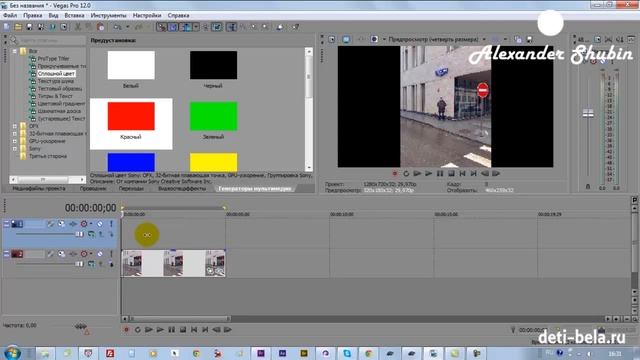
Task: Expand the 'GPU-ускорение' folder
Action: [x=15, y=141]
